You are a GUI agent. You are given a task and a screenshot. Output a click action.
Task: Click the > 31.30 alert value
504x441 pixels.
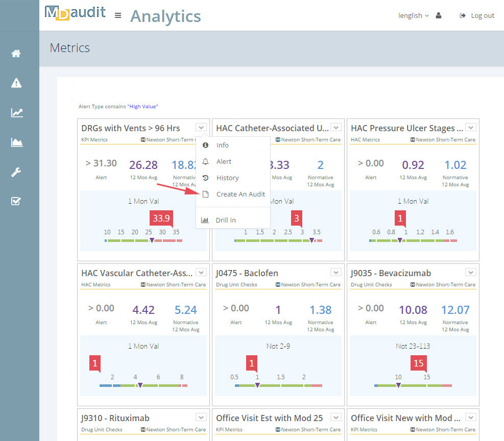(x=101, y=163)
